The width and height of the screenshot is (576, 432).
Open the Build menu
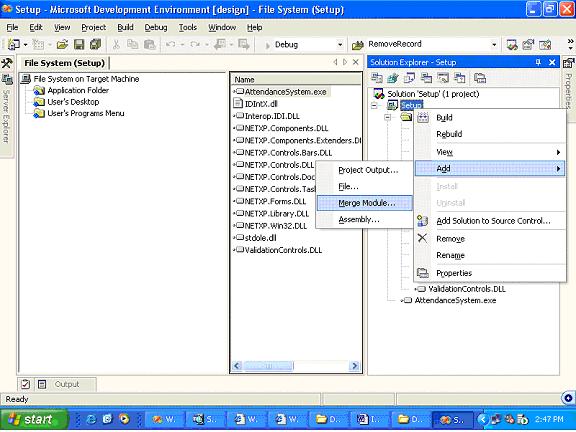(125, 28)
